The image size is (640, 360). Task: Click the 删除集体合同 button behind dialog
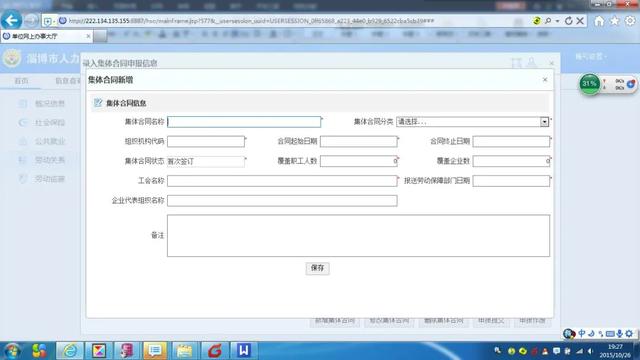pos(444,321)
